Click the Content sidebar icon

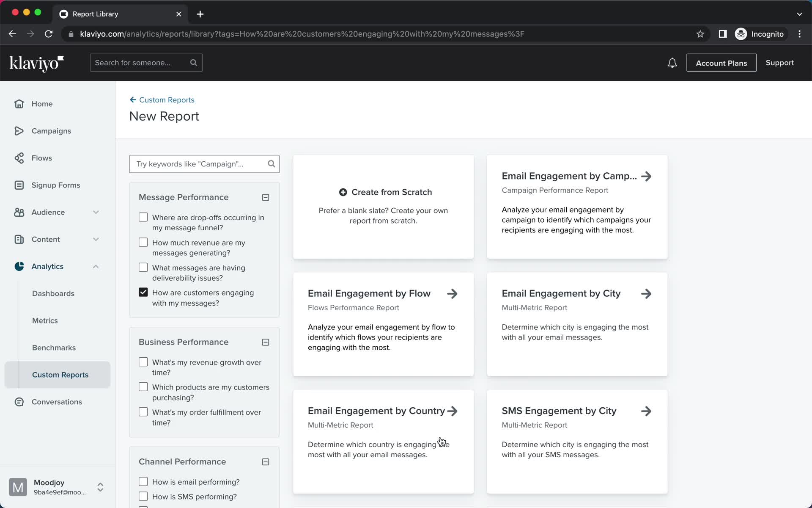click(x=19, y=239)
